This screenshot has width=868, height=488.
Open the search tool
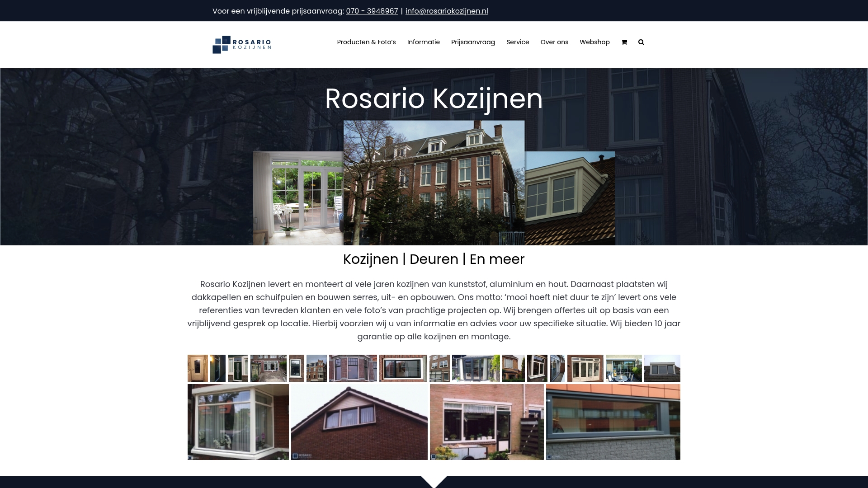pos(641,42)
